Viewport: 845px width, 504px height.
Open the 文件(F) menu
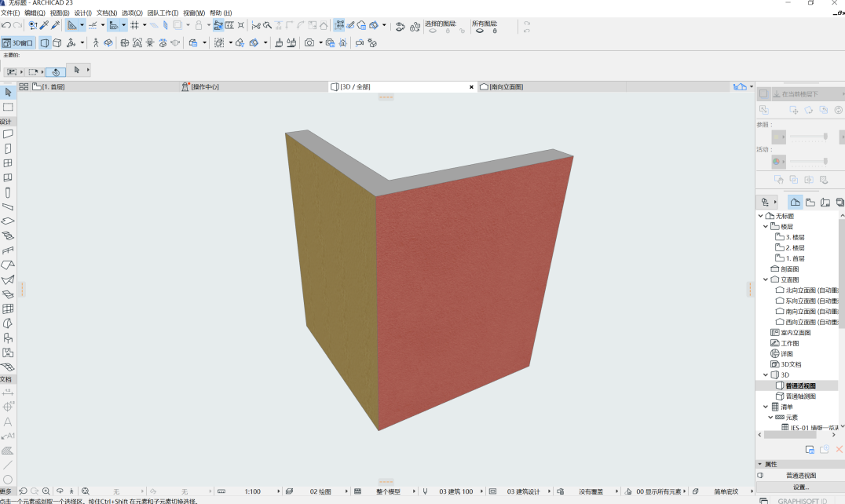(x=10, y=13)
